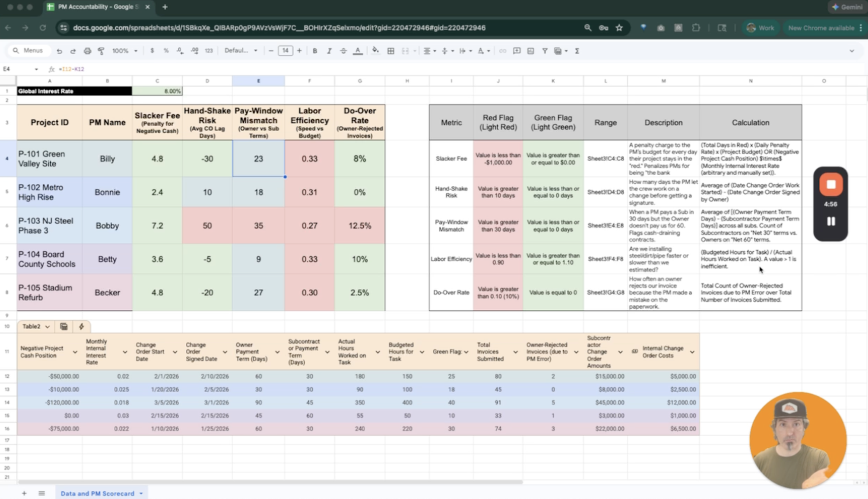This screenshot has width=868, height=499.
Task: Insert a link using the link icon
Action: (x=503, y=51)
